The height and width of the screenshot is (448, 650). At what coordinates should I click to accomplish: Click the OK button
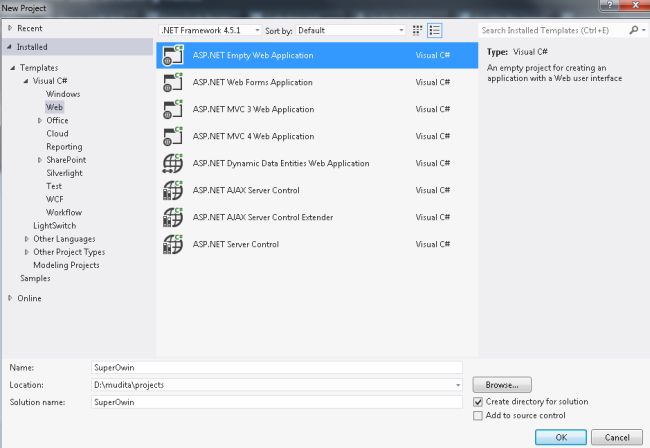pyautogui.click(x=561, y=437)
